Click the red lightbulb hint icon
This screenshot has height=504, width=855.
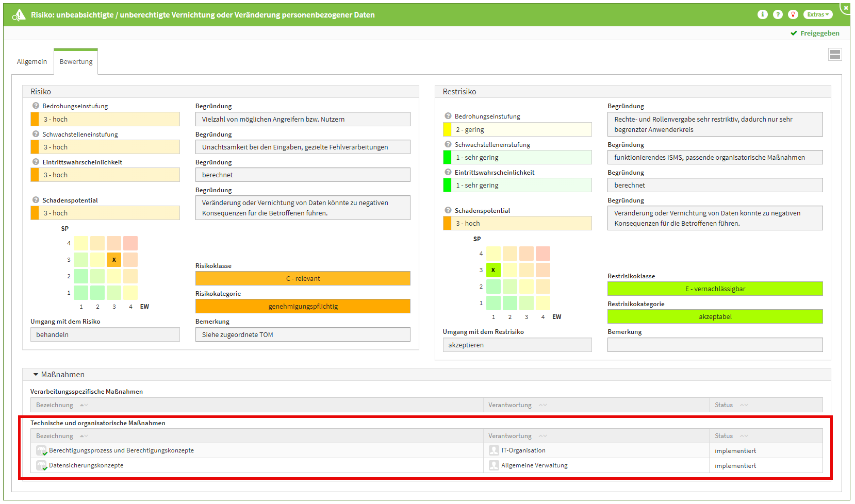point(793,14)
